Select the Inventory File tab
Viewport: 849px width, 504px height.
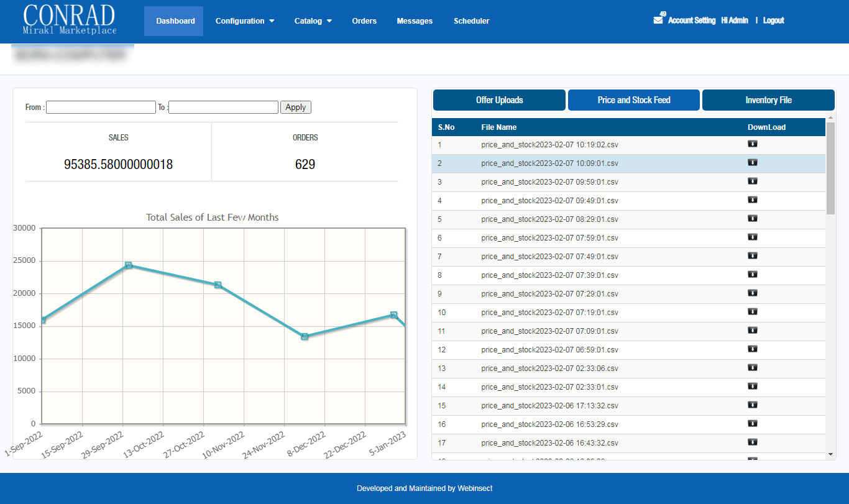click(x=768, y=100)
